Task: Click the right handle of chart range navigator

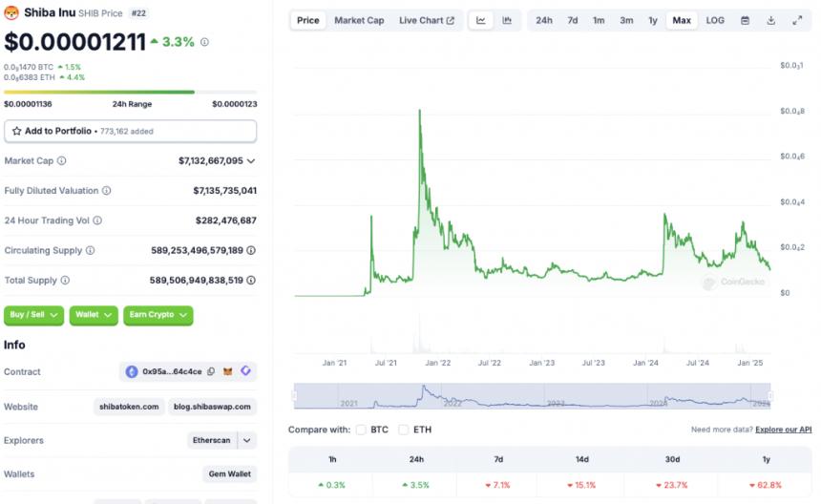Action: tap(770, 396)
